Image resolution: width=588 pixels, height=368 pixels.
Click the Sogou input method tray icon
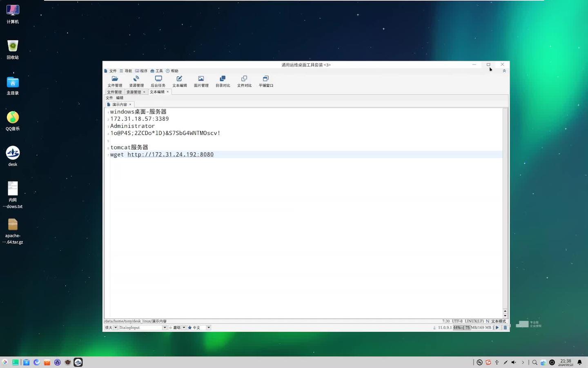488,362
